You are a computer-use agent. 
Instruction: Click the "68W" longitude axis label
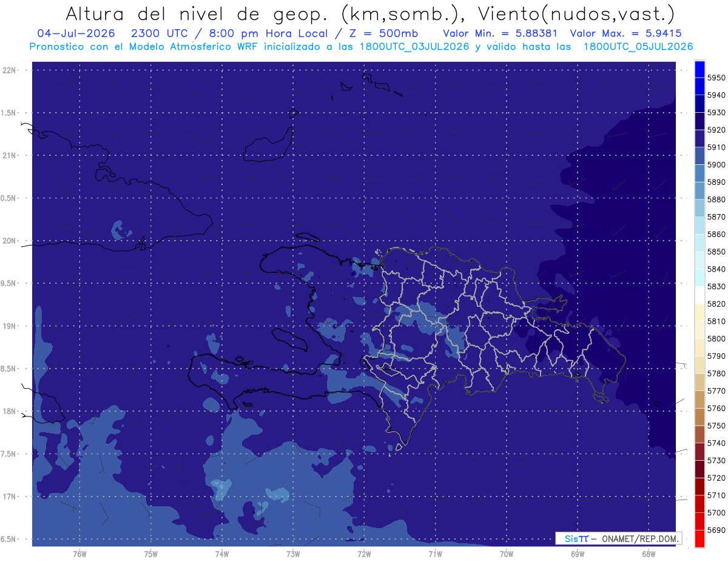tap(649, 554)
